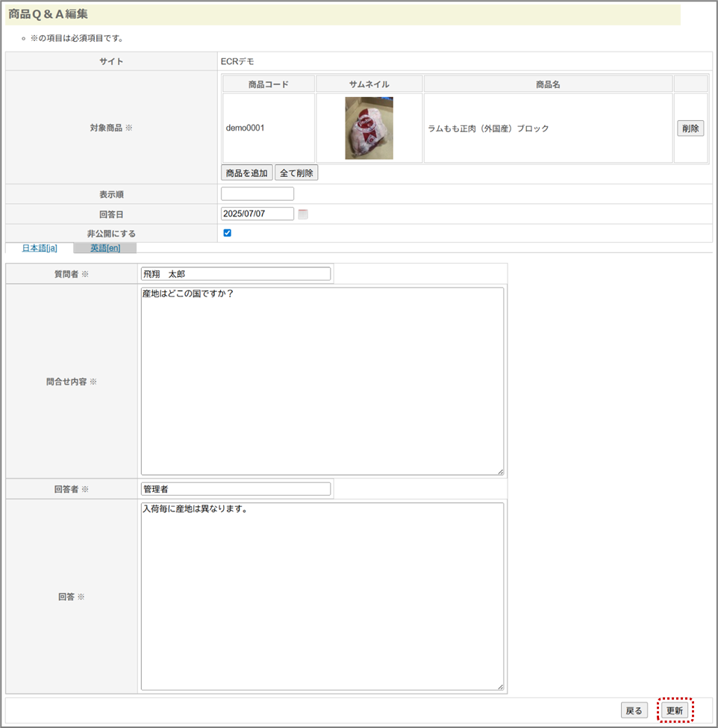This screenshot has width=718, height=728.
Task: Open the calendar picker next to 回答日
Action: [303, 214]
